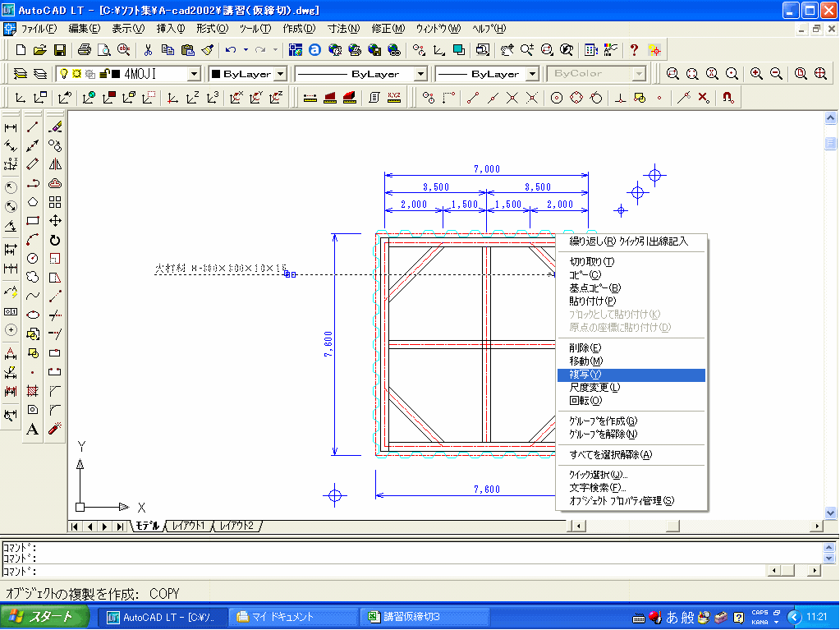Click the スタート button
This screenshot has height=630, width=840.
click(44, 617)
